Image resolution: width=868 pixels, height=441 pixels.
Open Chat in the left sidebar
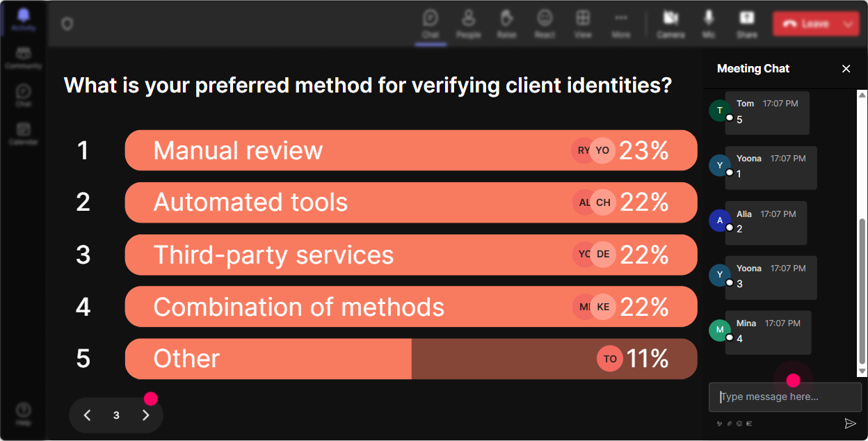point(24,95)
